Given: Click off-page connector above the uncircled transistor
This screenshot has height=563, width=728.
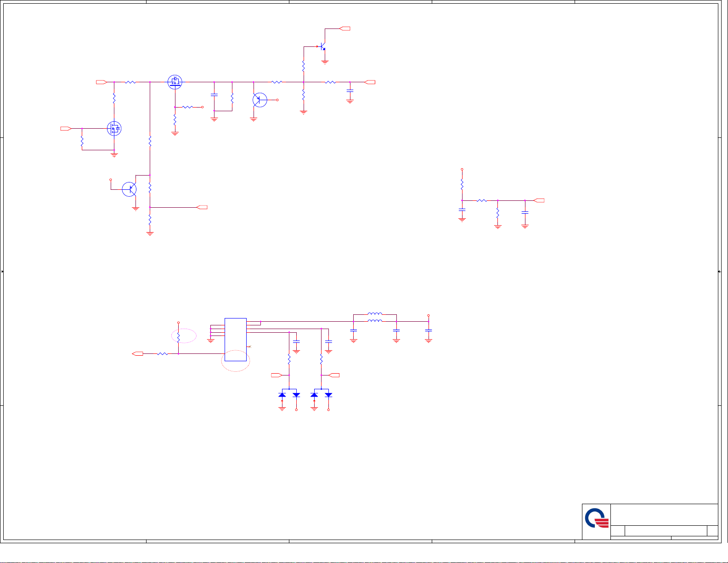Looking at the screenshot, I should 345,28.
